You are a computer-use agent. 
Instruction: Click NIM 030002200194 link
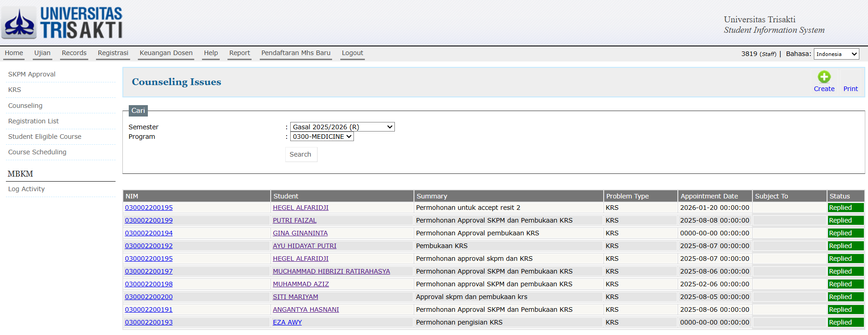[x=149, y=233]
